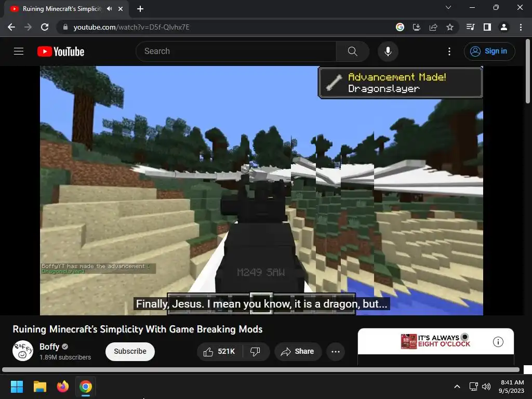Open network status in system tray

click(473, 387)
